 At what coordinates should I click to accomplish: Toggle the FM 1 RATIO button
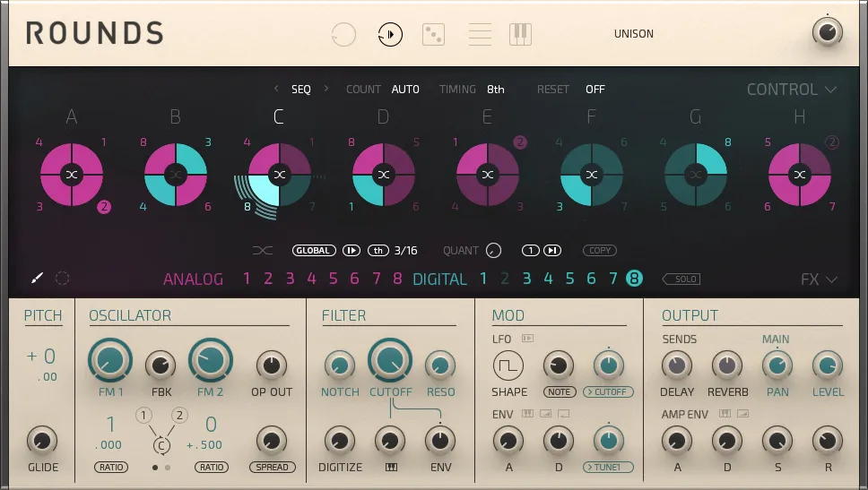pyautogui.click(x=111, y=468)
